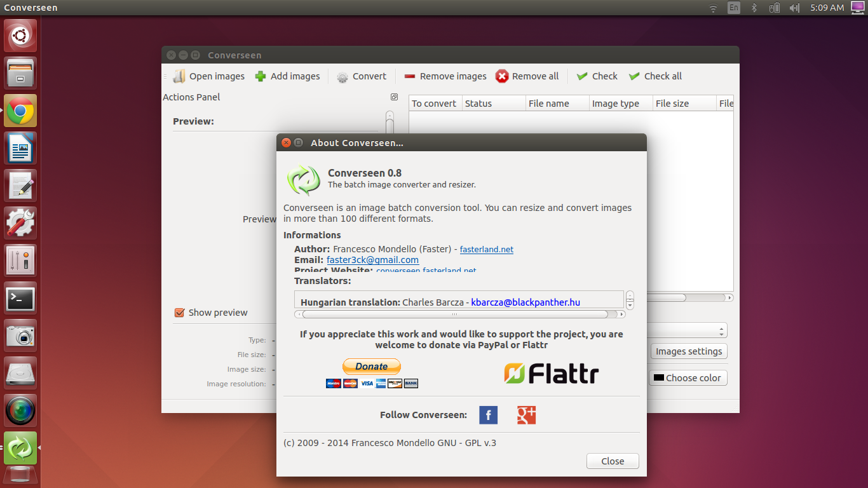Click the Converseen icon in the launcher

tap(20, 448)
